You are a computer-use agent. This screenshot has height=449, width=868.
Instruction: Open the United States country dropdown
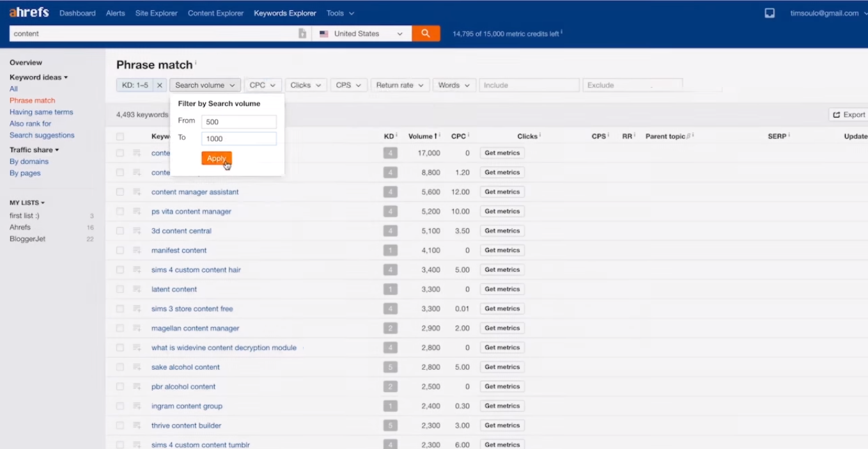362,34
